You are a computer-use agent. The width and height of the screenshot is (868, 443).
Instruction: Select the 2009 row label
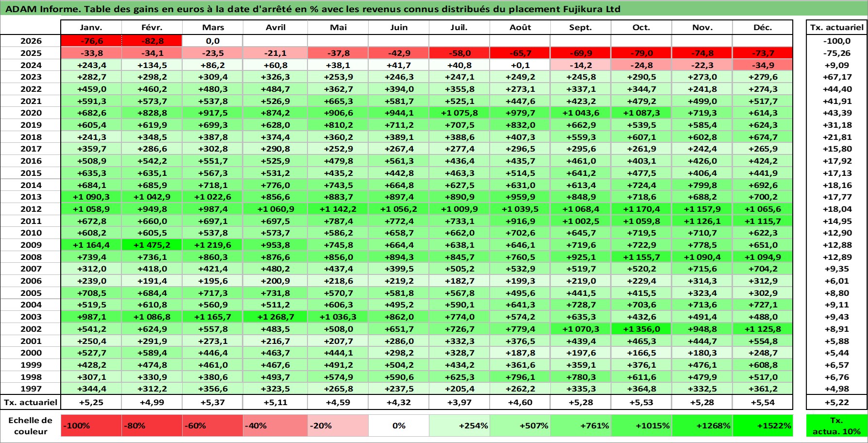coord(31,245)
